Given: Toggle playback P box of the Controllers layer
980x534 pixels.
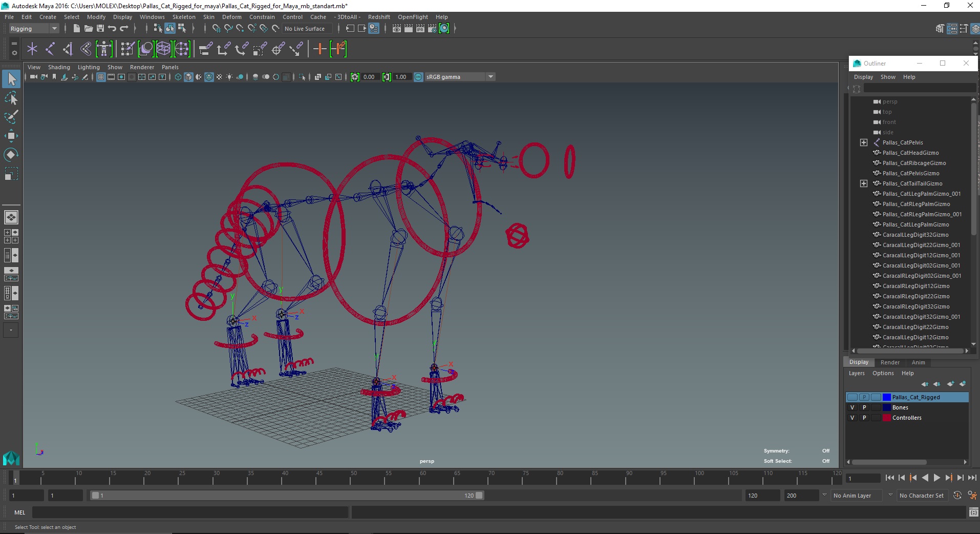Looking at the screenshot, I should (864, 418).
